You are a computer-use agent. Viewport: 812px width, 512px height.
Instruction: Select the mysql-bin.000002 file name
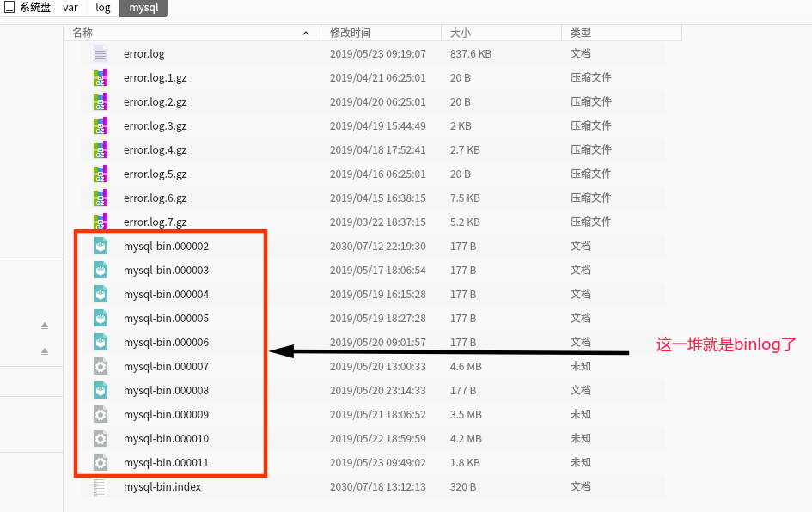point(166,247)
